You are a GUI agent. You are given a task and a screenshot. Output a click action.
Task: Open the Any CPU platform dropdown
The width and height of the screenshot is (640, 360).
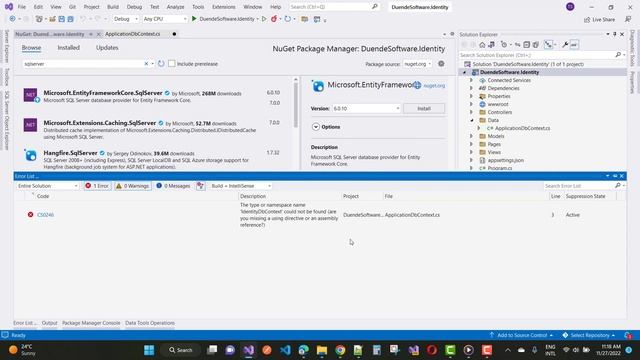point(165,19)
